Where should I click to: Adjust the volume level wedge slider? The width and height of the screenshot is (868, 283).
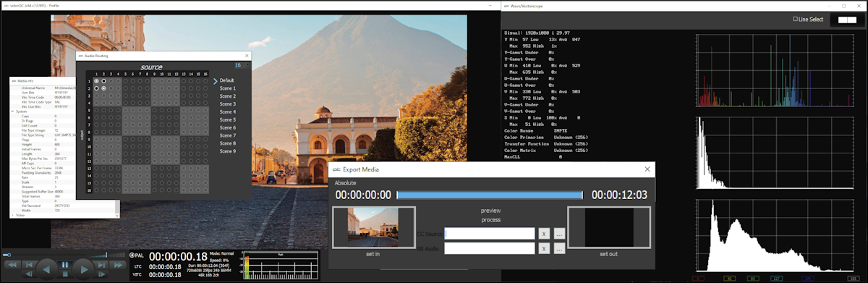click(x=107, y=255)
